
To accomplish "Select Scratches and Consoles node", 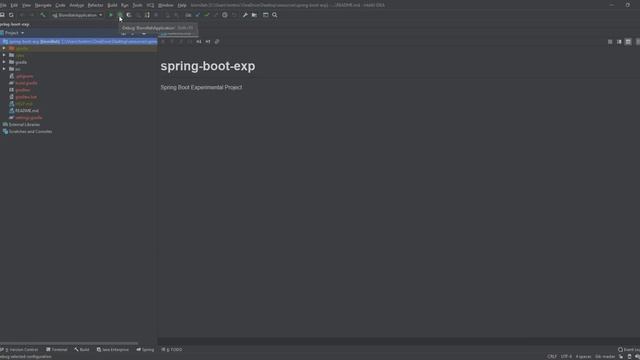I will coord(30,132).
